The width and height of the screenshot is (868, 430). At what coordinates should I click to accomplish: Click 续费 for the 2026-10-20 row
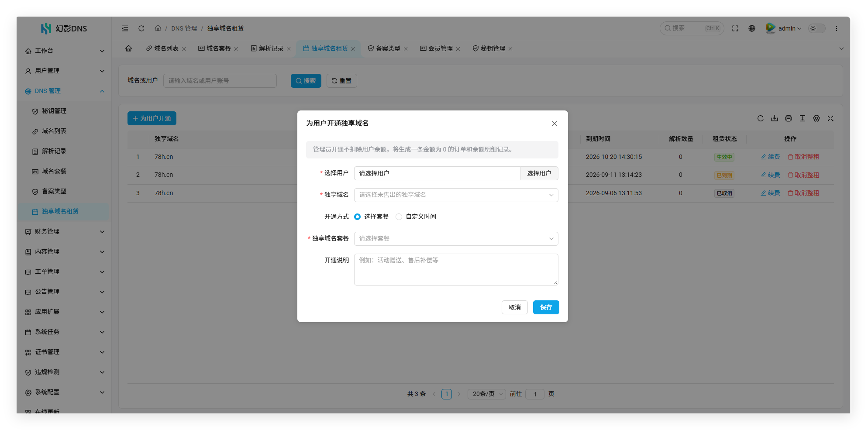[770, 157]
